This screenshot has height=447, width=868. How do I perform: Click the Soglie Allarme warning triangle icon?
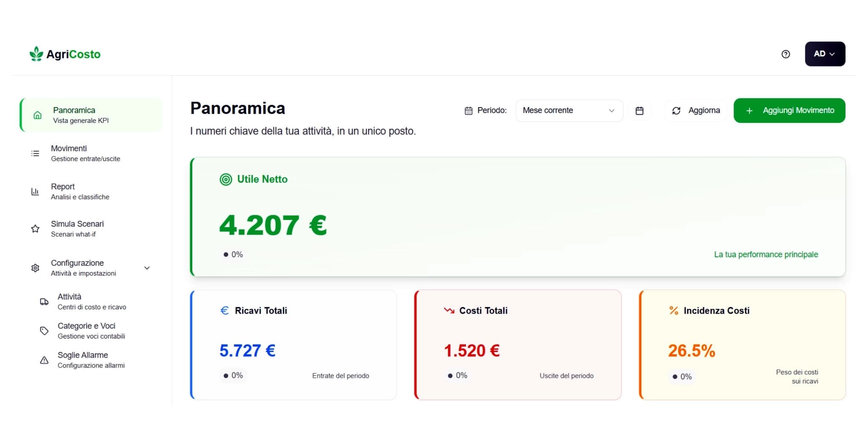click(x=44, y=360)
